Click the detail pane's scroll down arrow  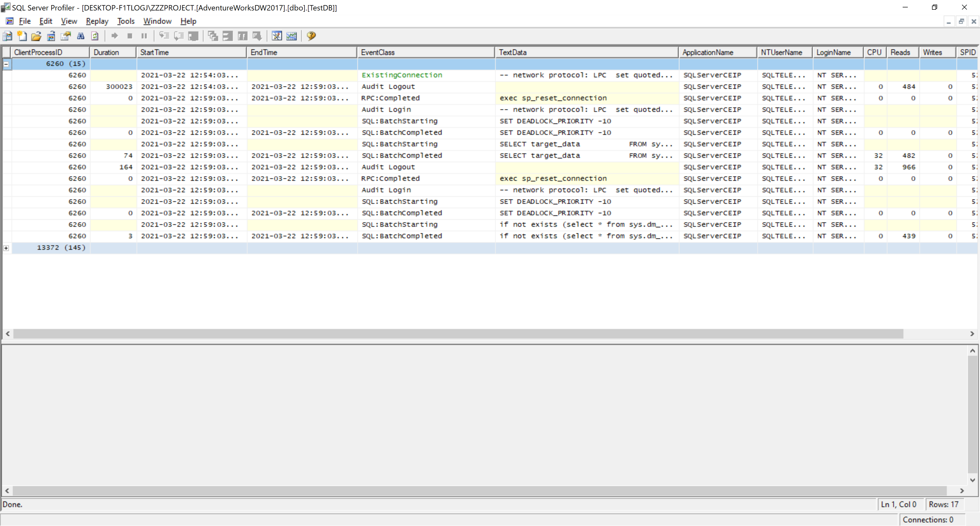click(972, 480)
